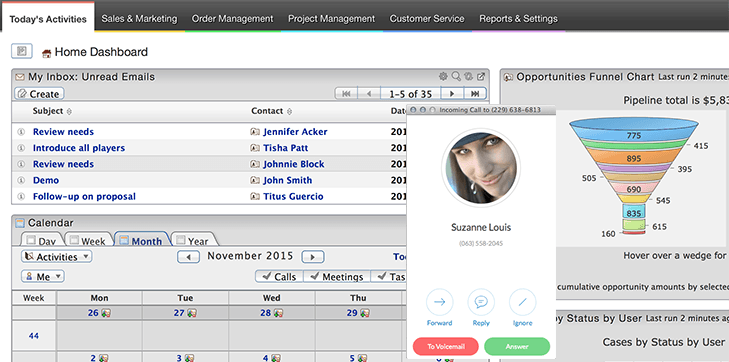Open contact Johnnie Block

(x=294, y=164)
